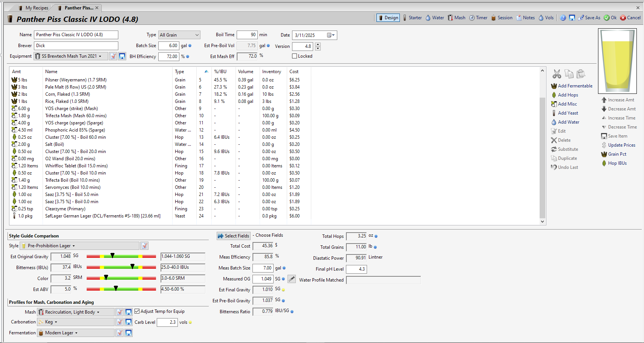644x343 pixels.
Task: Click the Paste clipboard icon
Action: (581, 74)
